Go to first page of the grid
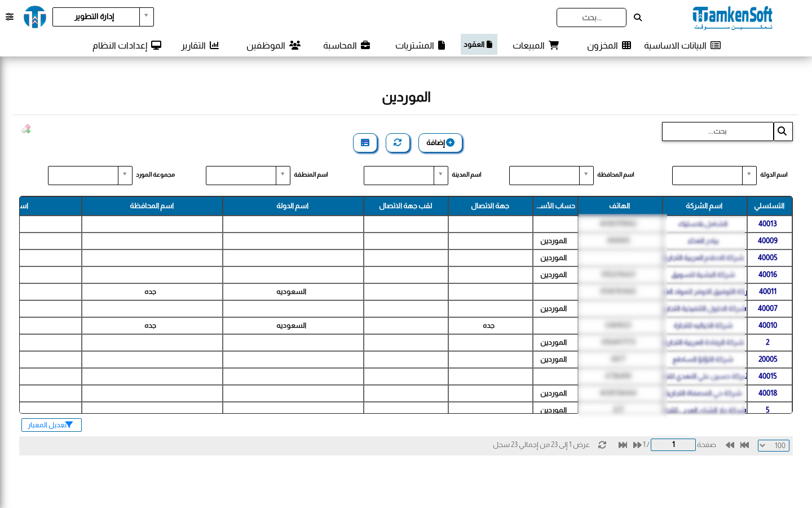 tap(744, 445)
